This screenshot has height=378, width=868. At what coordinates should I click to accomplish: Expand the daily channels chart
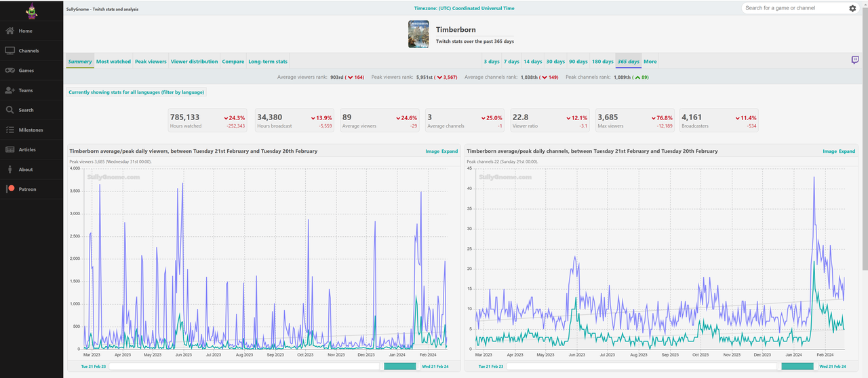pos(847,151)
